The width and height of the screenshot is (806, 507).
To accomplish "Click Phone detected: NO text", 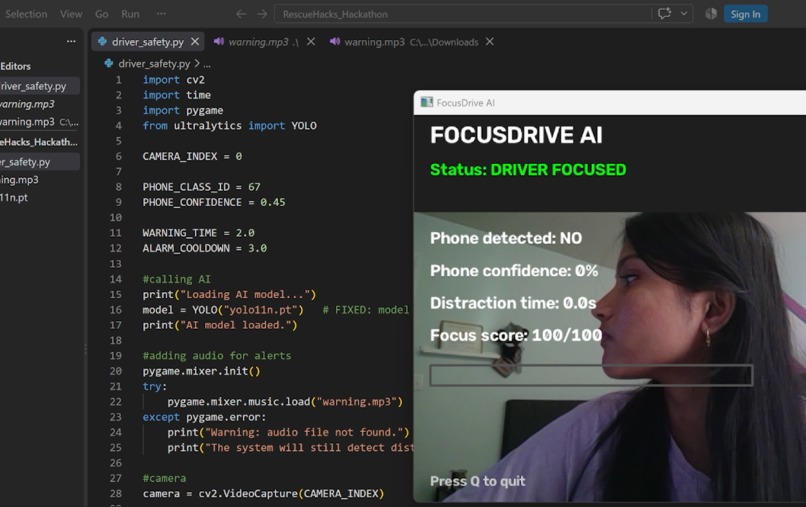I will (x=506, y=238).
